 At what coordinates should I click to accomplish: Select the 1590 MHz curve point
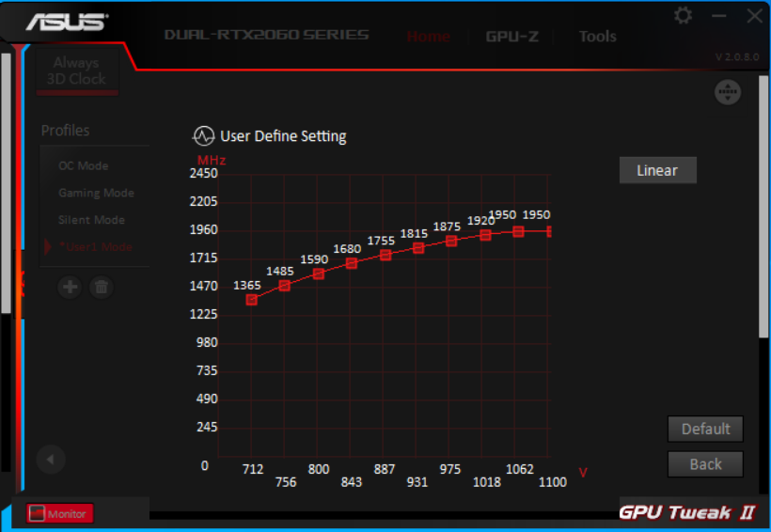(x=318, y=274)
